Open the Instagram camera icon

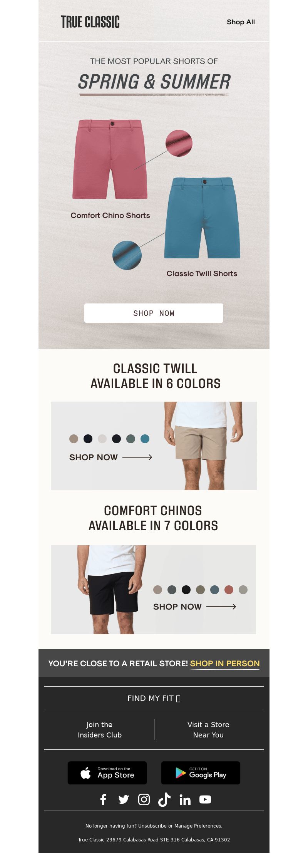pos(144,799)
